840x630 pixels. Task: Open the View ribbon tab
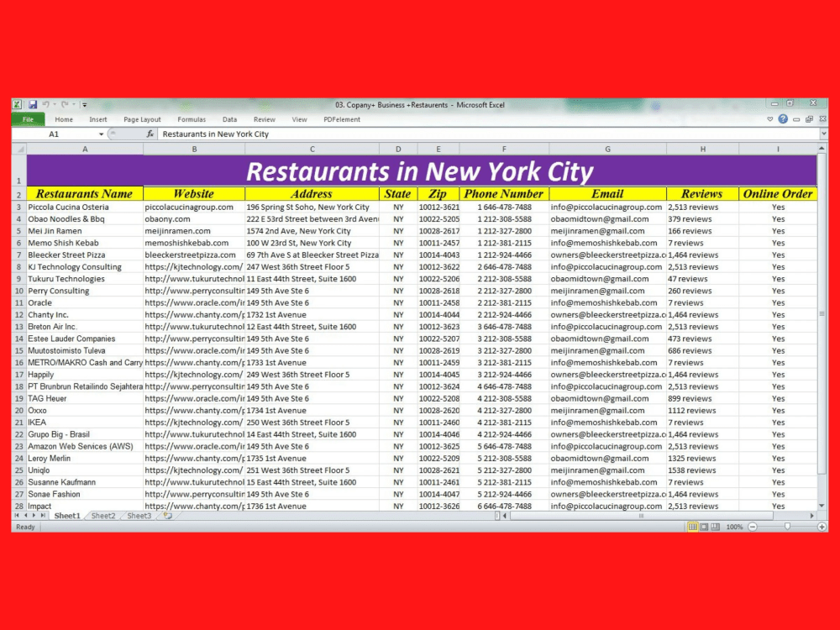[x=300, y=119]
